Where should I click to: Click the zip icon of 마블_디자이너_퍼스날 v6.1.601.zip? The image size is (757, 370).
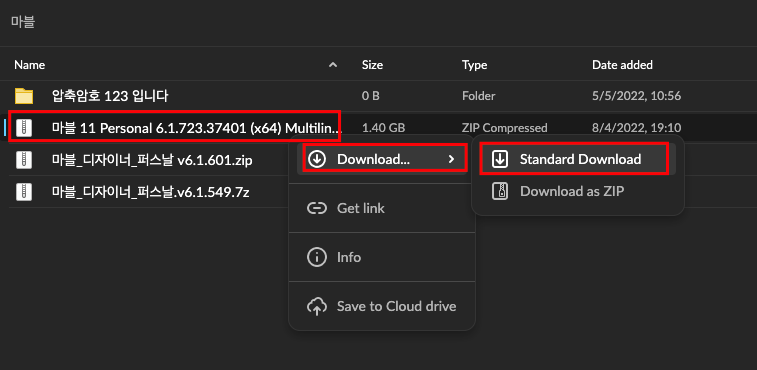[24, 160]
